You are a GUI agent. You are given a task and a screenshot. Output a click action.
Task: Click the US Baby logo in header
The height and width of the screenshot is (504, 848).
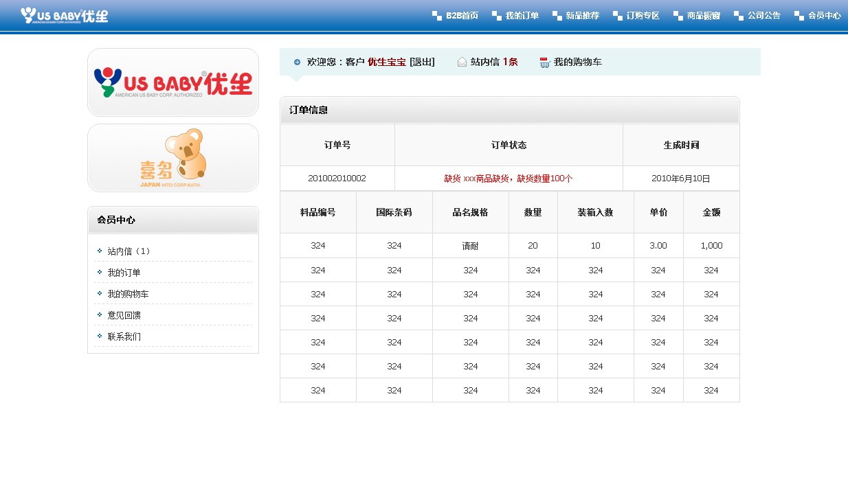(x=64, y=15)
